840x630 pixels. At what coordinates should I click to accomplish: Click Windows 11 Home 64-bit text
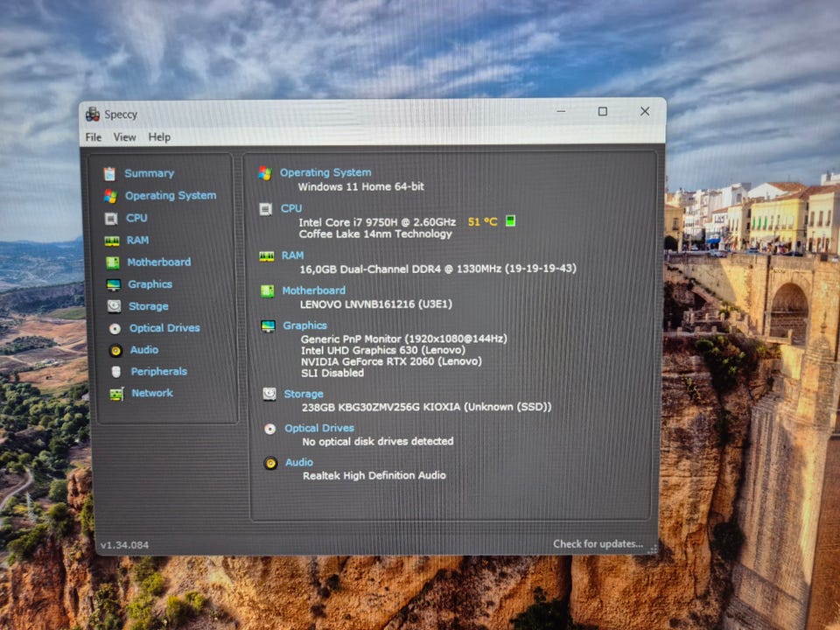(361, 187)
